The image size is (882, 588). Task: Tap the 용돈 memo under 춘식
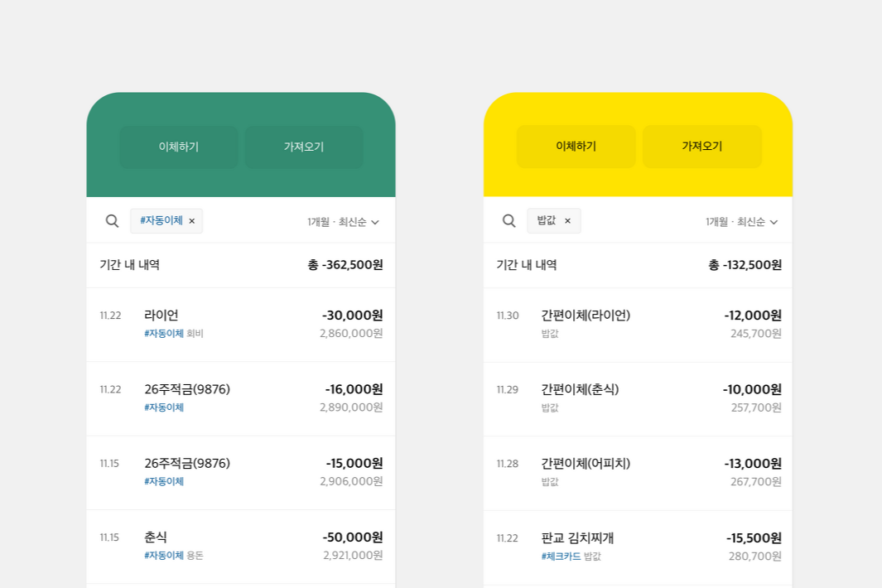pyautogui.click(x=195, y=556)
